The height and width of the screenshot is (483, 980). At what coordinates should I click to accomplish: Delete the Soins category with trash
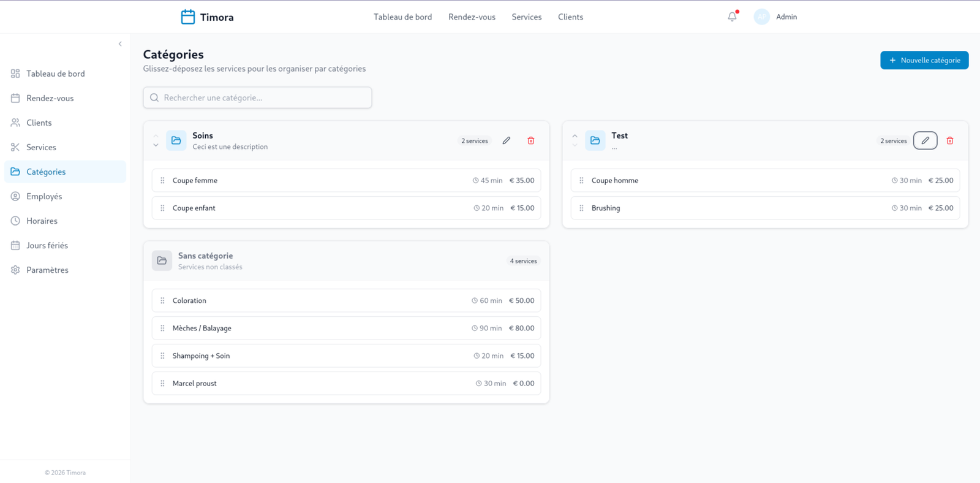tap(531, 140)
